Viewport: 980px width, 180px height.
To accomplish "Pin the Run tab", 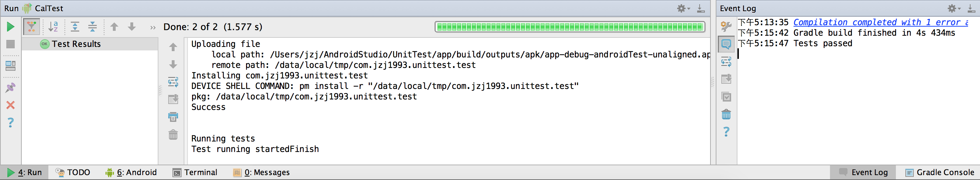I will point(11,88).
